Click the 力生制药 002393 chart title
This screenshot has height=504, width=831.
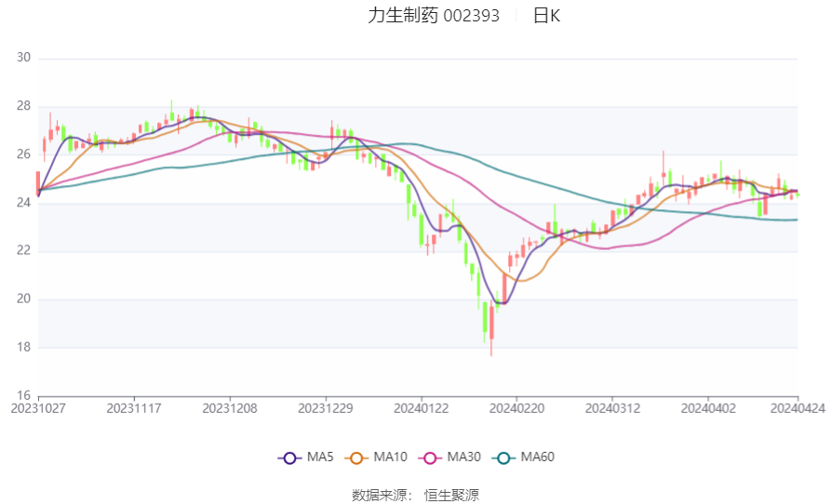434,16
